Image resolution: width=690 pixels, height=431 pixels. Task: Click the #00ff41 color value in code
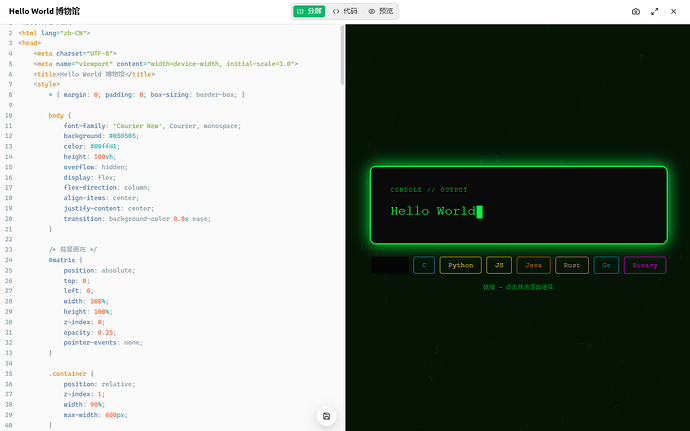(x=105, y=146)
